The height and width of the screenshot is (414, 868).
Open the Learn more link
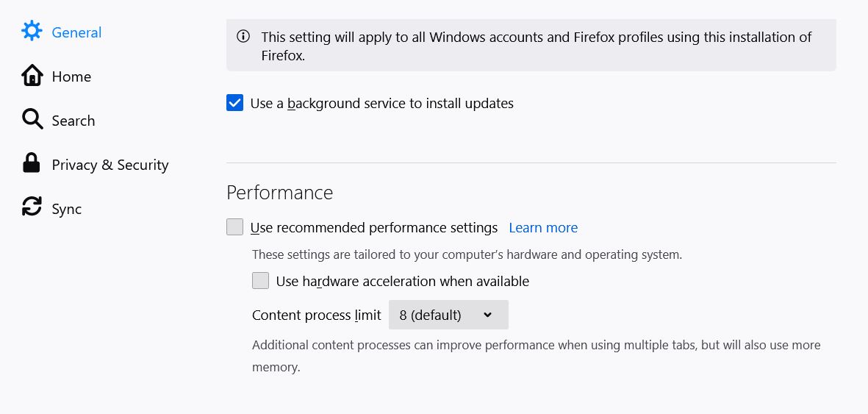point(543,228)
